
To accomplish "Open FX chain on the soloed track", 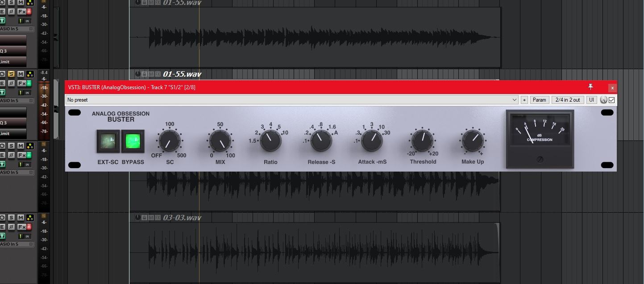I will [21, 83].
